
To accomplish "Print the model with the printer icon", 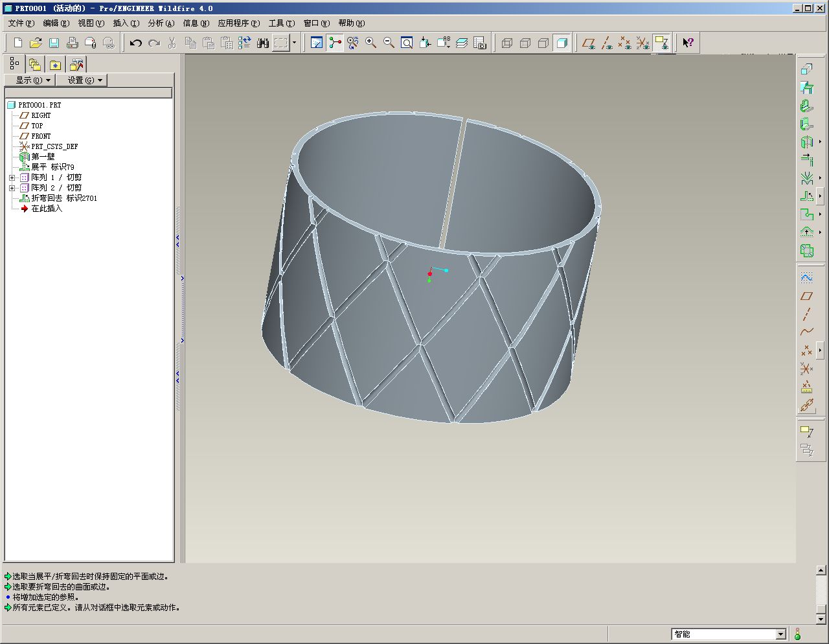I will [73, 43].
